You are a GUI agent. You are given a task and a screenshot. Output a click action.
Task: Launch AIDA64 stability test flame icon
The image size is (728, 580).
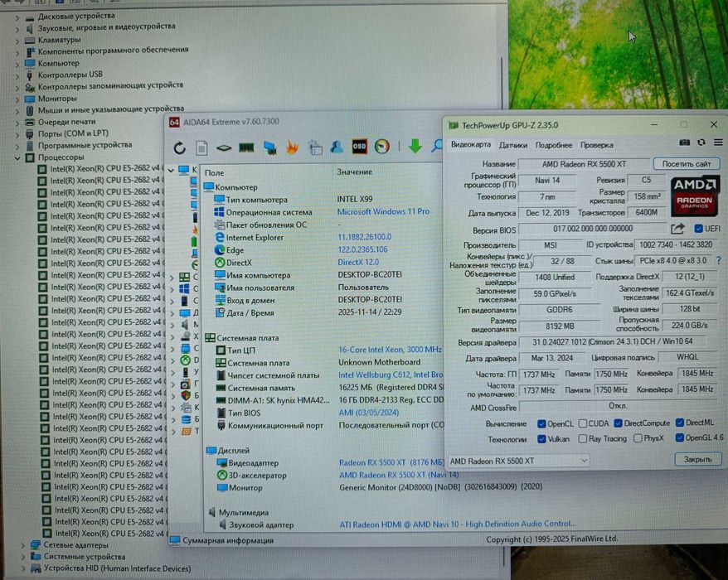292,147
